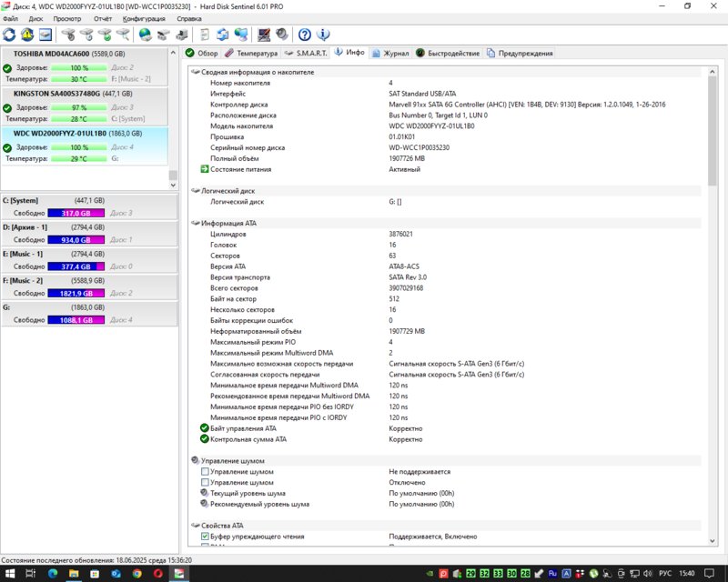Select the WDC WD2000FYYZ-01UL1B0 disk entry
This screenshot has width=728, height=582.
click(x=85, y=145)
